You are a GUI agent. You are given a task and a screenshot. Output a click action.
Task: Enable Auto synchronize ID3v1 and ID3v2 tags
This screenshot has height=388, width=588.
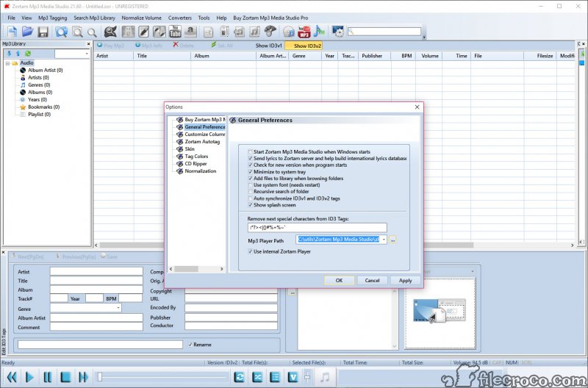pyautogui.click(x=250, y=198)
